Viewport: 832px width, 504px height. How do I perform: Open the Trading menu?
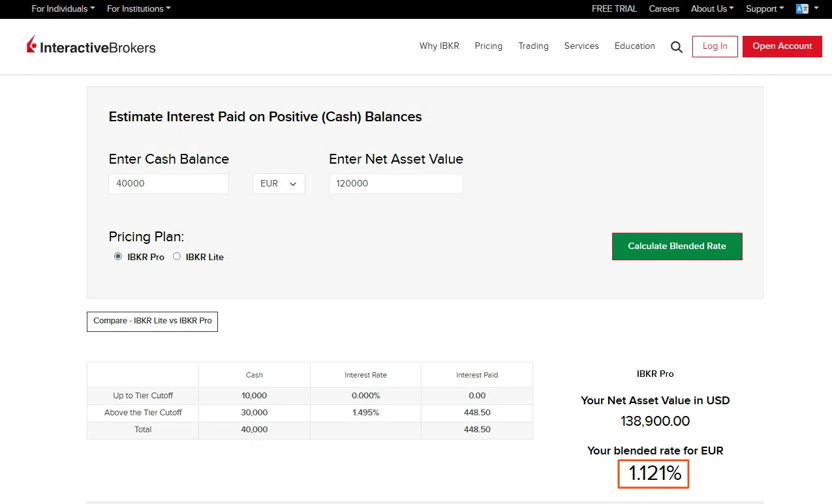click(533, 46)
